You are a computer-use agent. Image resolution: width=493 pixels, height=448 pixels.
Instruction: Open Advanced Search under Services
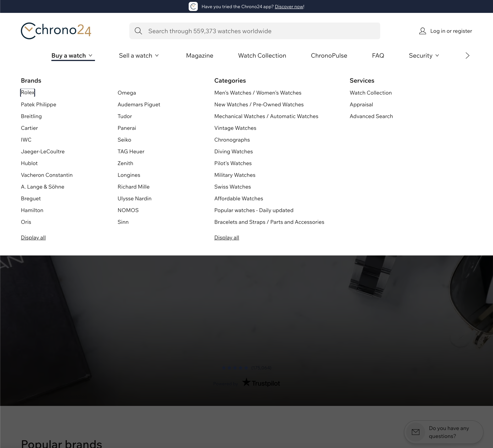tap(371, 116)
